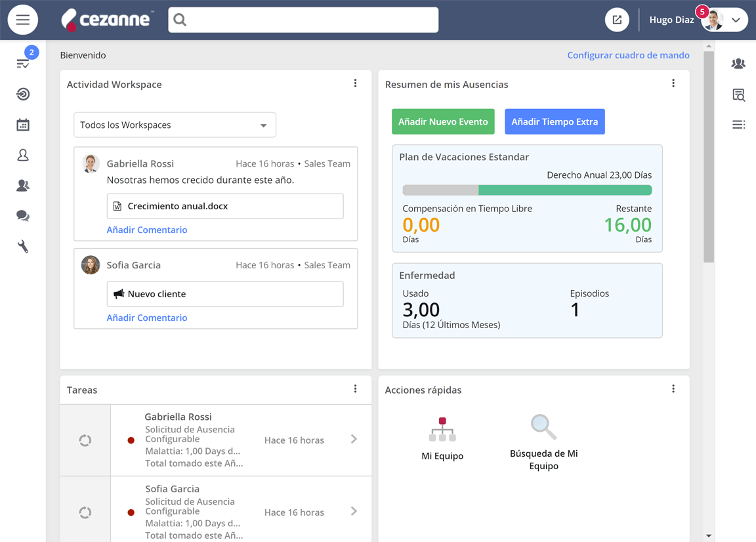Screen dimensions: 756x542
Task: Open Resumen de mis Ausencias options menu
Action: [673, 83]
